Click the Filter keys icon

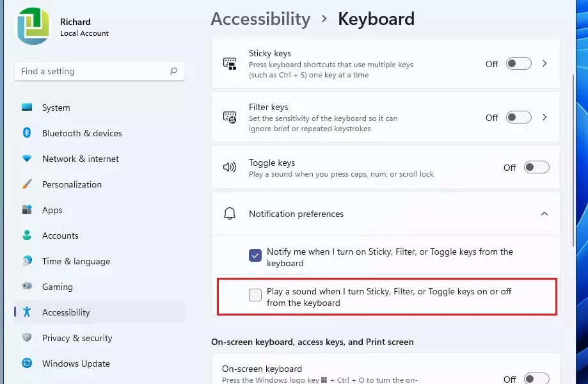[x=229, y=116]
